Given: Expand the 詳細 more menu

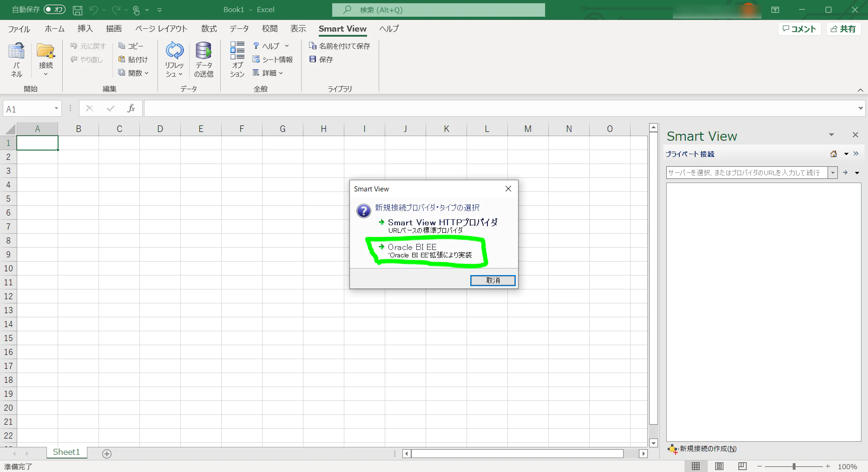Looking at the screenshot, I should point(268,73).
